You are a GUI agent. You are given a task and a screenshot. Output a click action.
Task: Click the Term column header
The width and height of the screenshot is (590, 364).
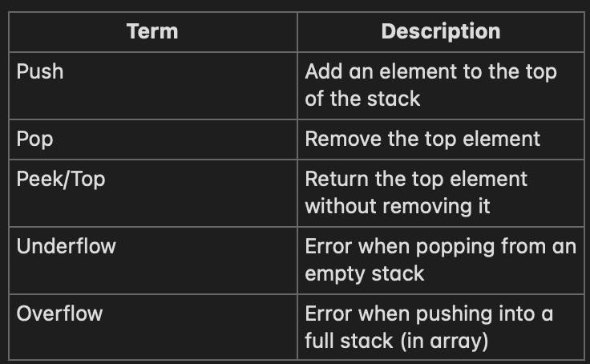tap(152, 31)
